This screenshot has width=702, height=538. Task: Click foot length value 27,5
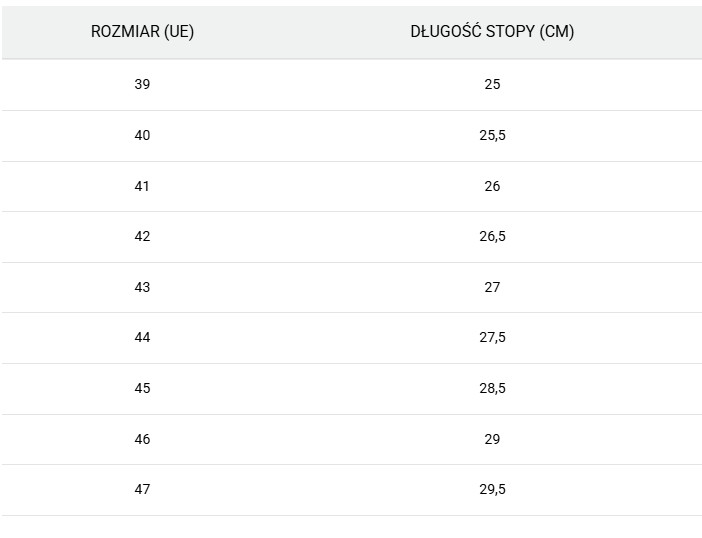tap(492, 338)
